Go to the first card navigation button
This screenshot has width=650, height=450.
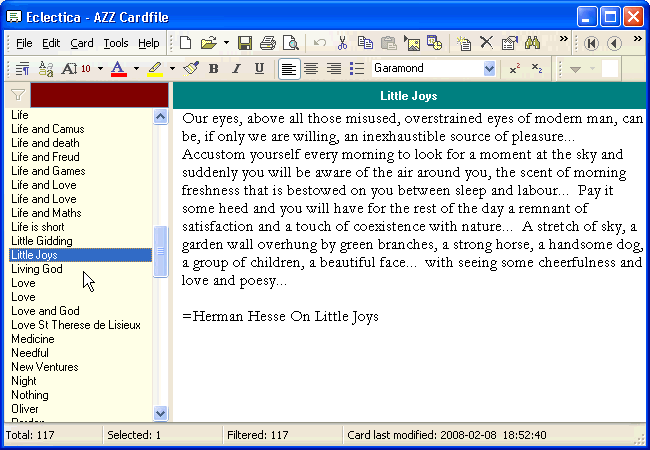[x=591, y=43]
